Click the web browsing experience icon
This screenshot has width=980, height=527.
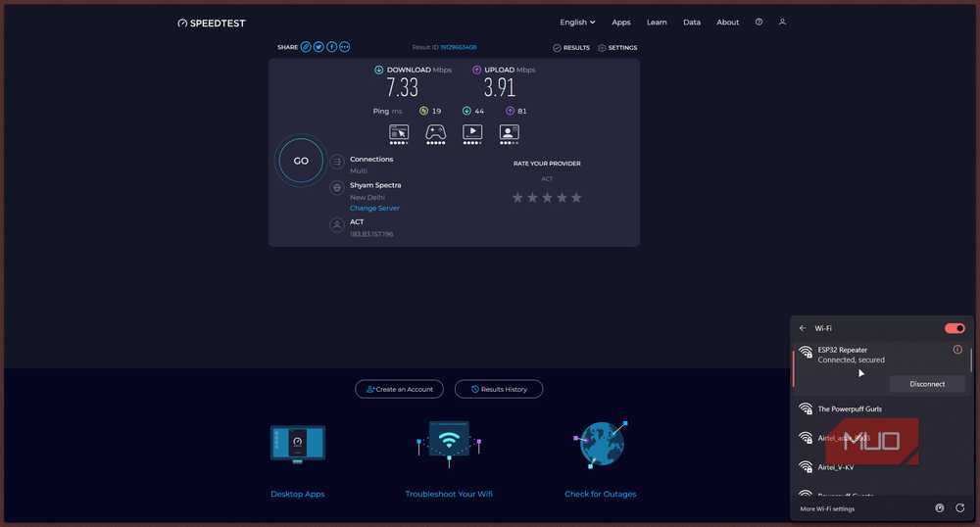(399, 133)
